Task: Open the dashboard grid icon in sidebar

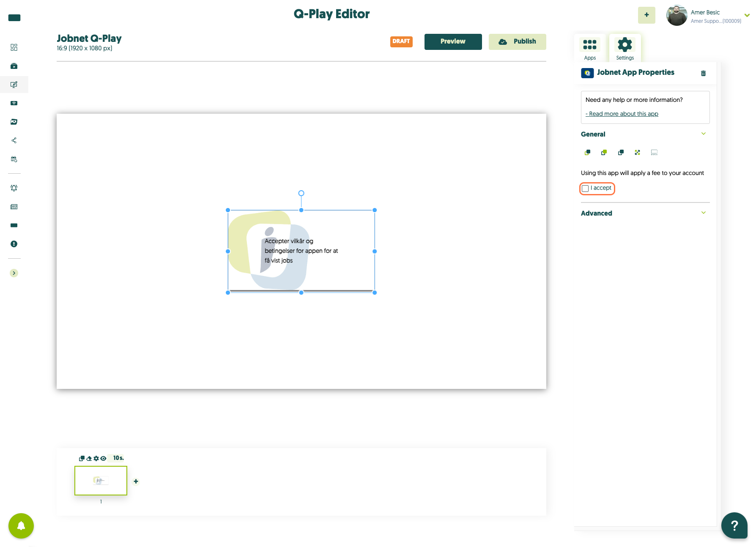Action: (x=14, y=47)
